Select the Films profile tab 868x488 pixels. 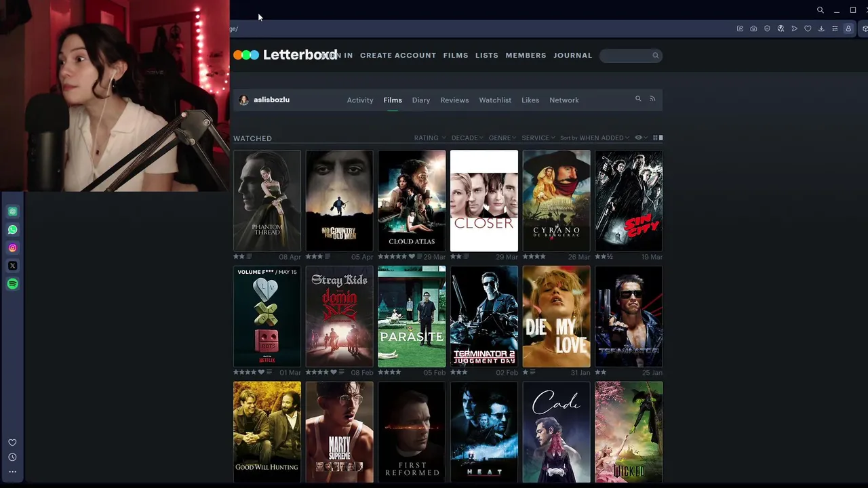(393, 100)
